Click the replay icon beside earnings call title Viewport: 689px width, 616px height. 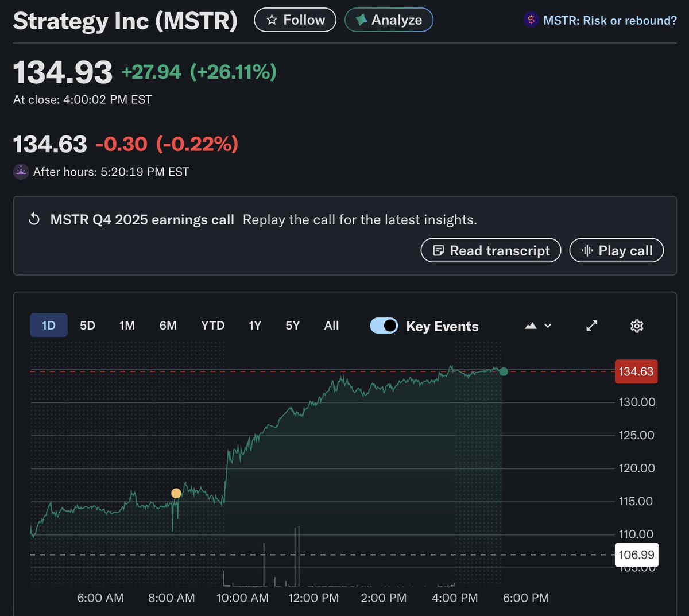(34, 219)
